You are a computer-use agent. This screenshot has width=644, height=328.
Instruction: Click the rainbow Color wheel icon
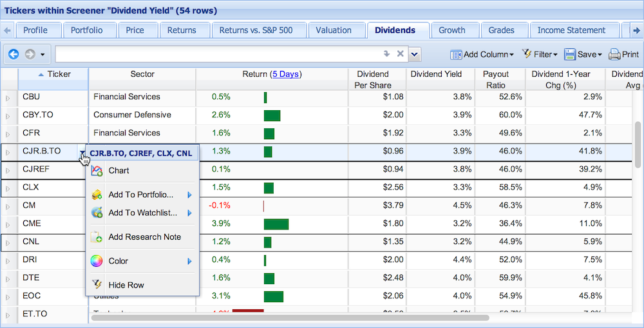coord(97,261)
